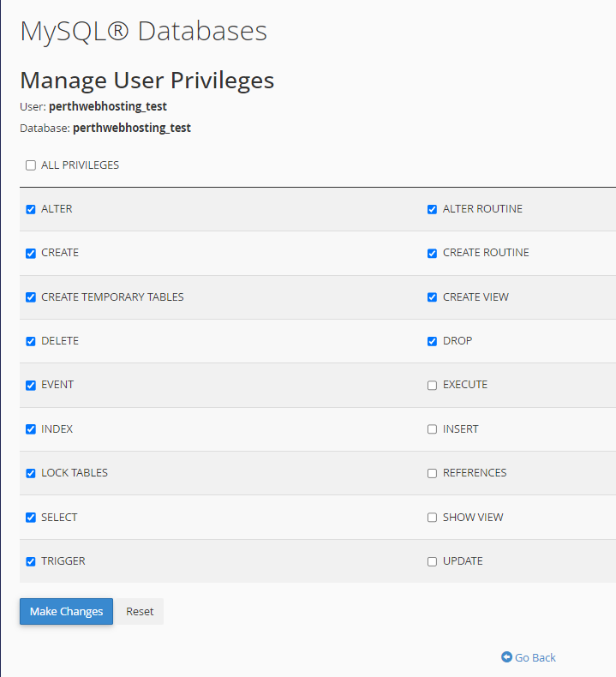Check the SHOW VIEW privilege
Viewport: 616px width, 677px height.
tap(432, 518)
